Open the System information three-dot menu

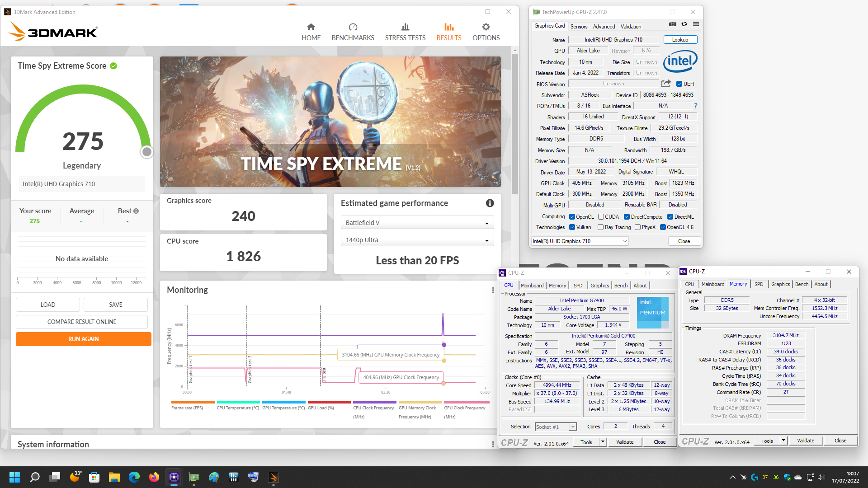493,444
